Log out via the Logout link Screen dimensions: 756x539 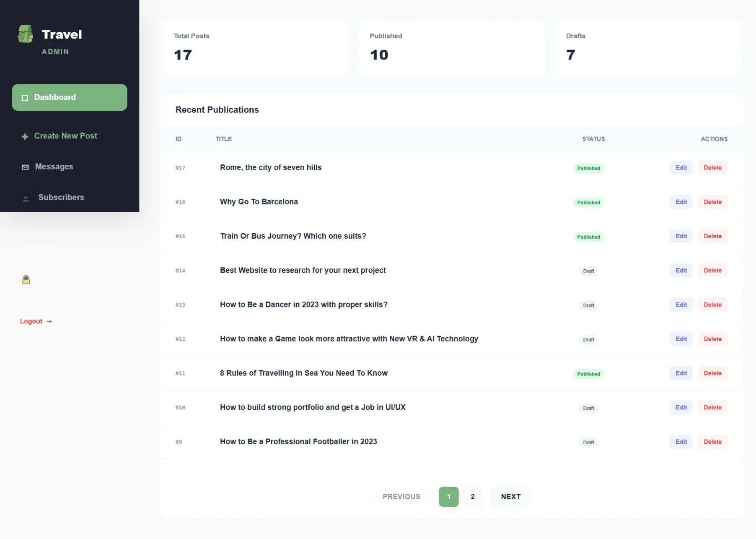[36, 321]
